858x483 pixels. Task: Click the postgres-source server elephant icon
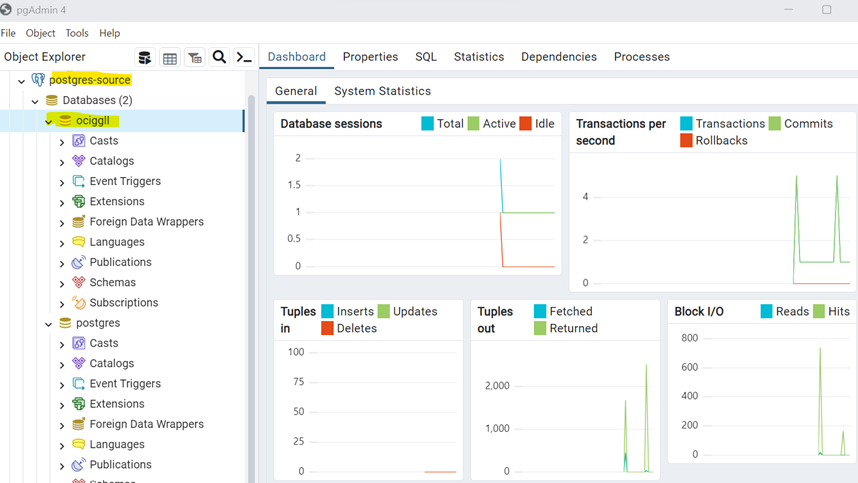click(38, 80)
